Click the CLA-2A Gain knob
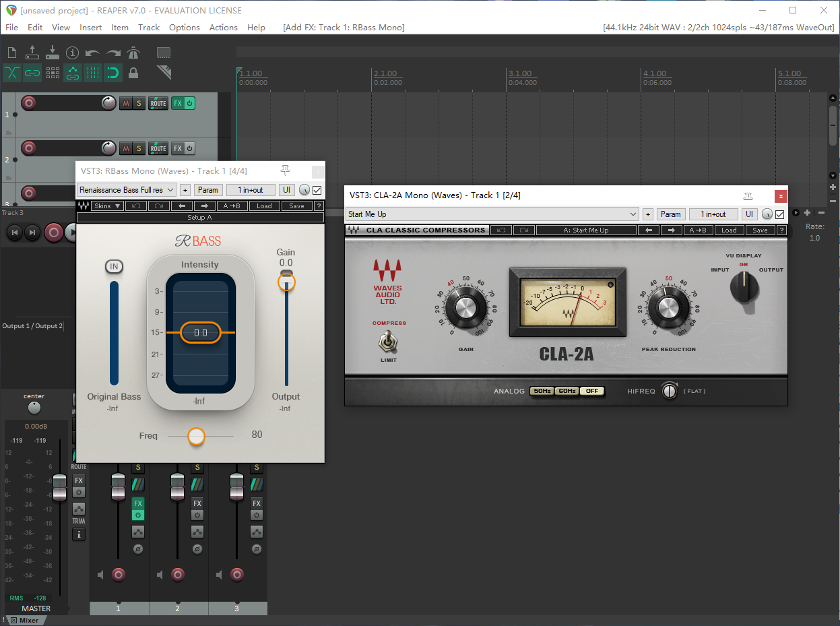The height and width of the screenshot is (626, 840). pos(465,309)
